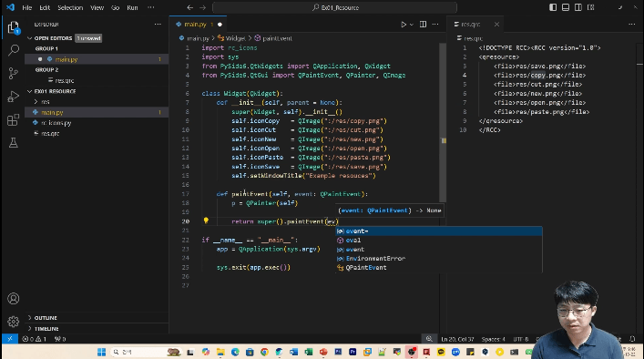Open the Selection menu
This screenshot has width=644, height=359.
pos(70,7)
